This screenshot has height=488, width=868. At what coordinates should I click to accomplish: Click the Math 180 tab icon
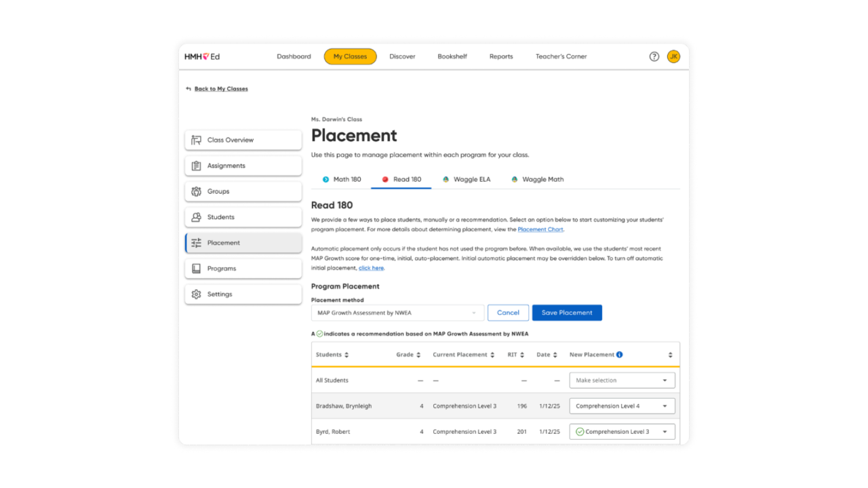click(325, 180)
